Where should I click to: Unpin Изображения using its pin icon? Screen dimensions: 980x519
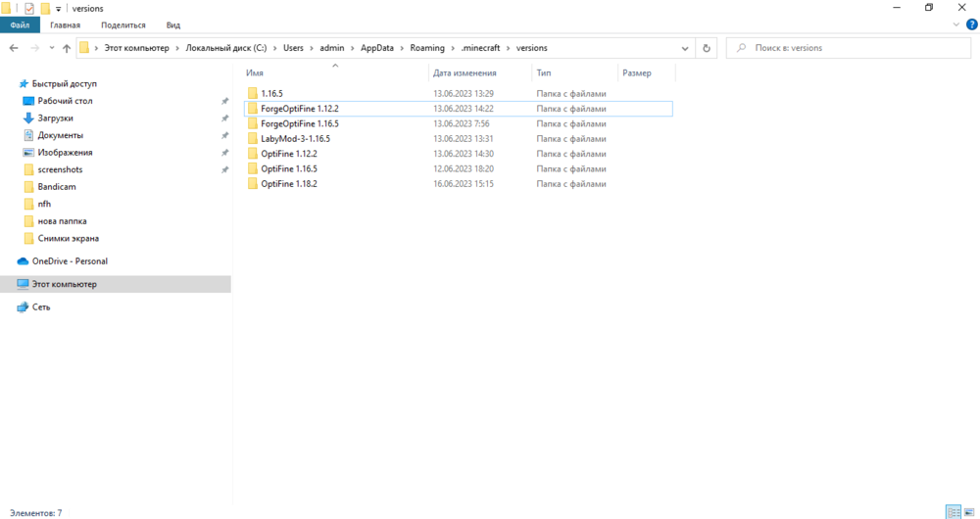pos(224,153)
